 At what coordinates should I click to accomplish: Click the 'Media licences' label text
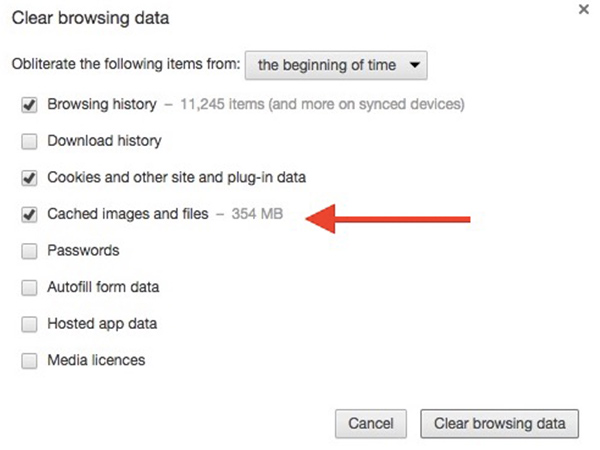point(96,360)
